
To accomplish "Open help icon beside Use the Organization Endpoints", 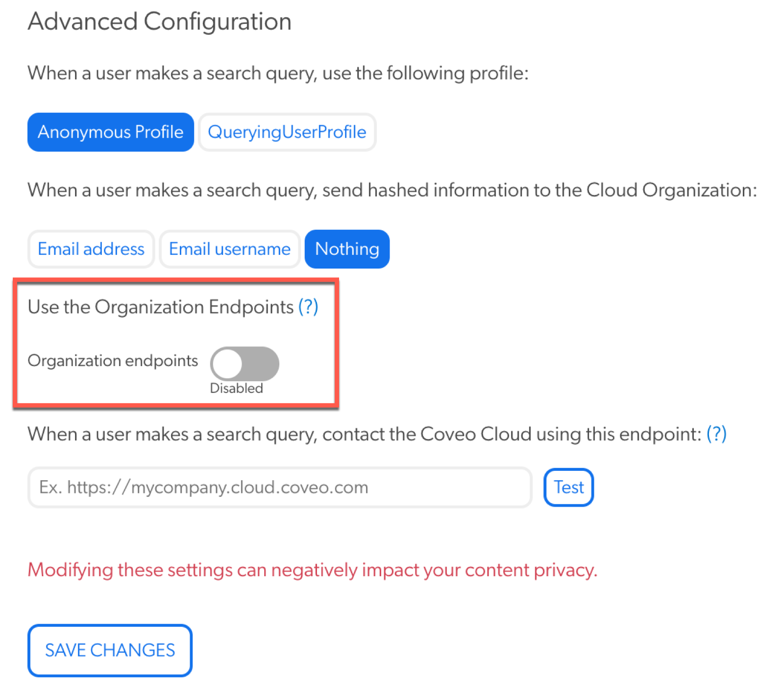I will pyautogui.click(x=308, y=307).
